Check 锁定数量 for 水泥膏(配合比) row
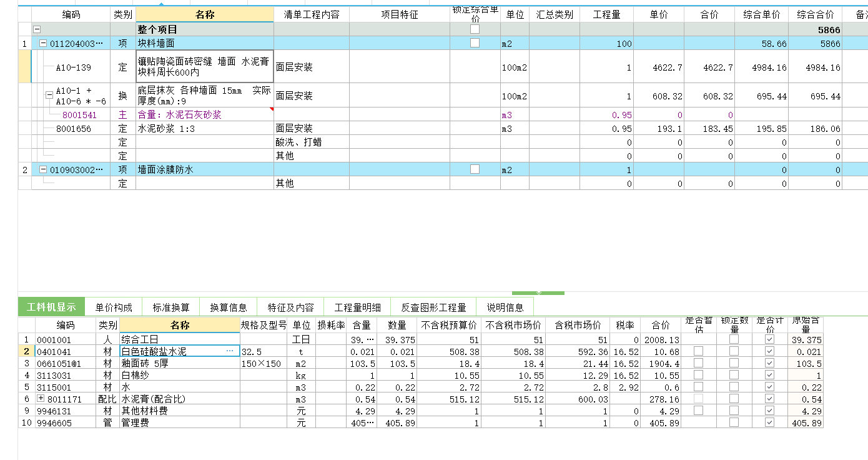Image resolution: width=868 pixels, height=460 pixels. pyautogui.click(x=734, y=399)
